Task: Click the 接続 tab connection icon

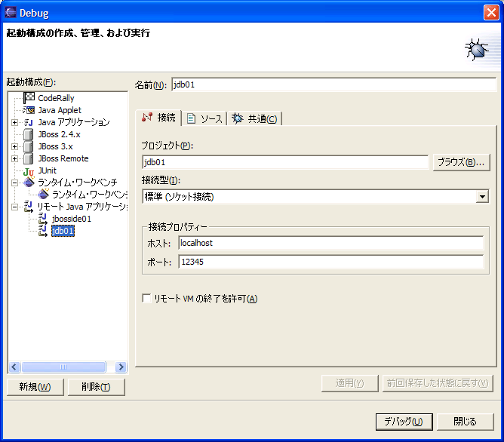Action: click(x=147, y=117)
